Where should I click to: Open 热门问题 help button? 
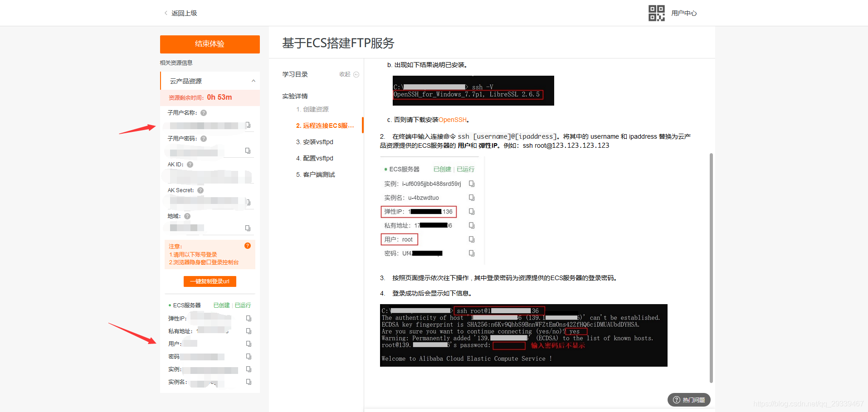point(689,400)
